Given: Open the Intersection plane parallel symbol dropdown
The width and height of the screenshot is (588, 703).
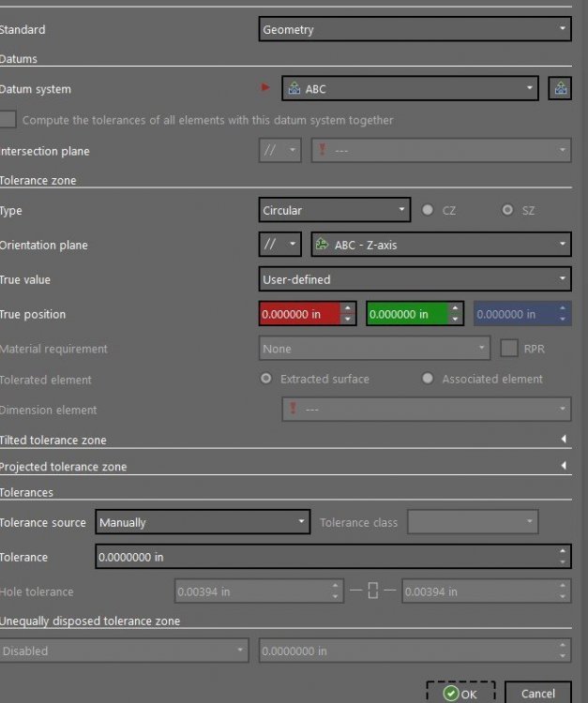Looking at the screenshot, I should pyautogui.click(x=280, y=150).
